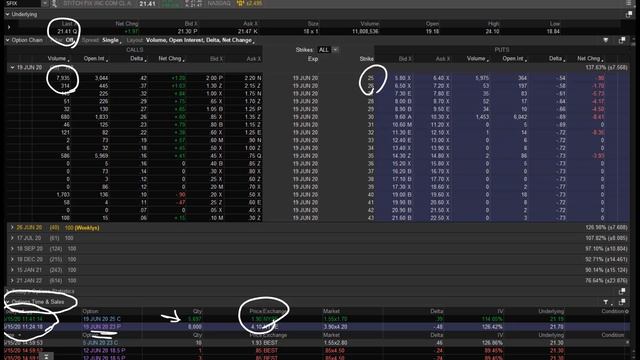640x360 pixels.
Task: Click the Time & Sales Qty column header
Action: 198,311
